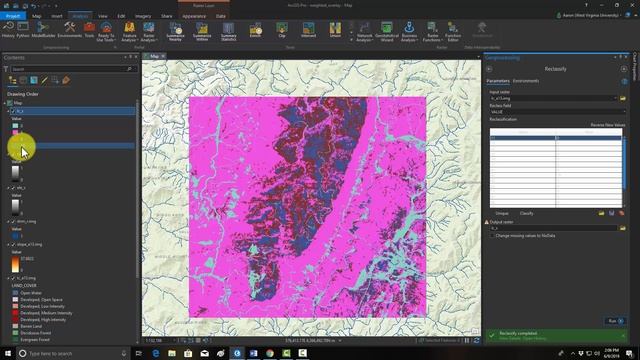The width and height of the screenshot is (640, 360).
Task: List by Drawing Order in Contents
Action: 13,80
